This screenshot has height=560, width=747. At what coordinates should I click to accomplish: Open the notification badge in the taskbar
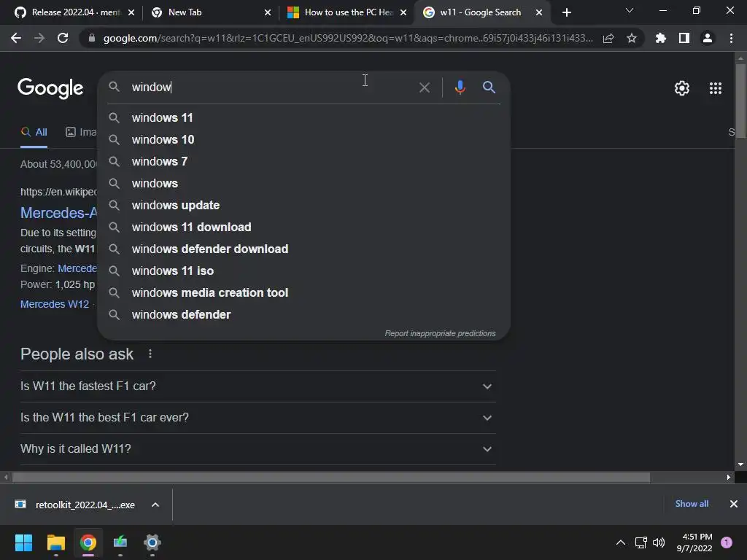(727, 542)
